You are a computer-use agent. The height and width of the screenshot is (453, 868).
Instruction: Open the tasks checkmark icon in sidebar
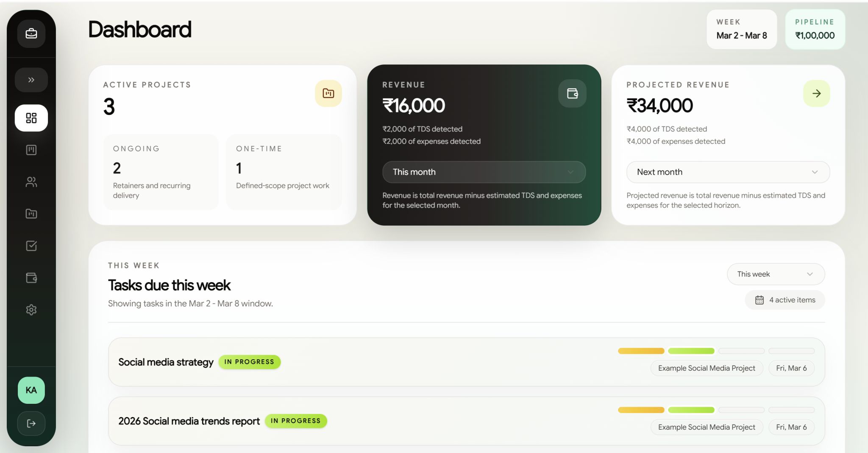coord(31,246)
